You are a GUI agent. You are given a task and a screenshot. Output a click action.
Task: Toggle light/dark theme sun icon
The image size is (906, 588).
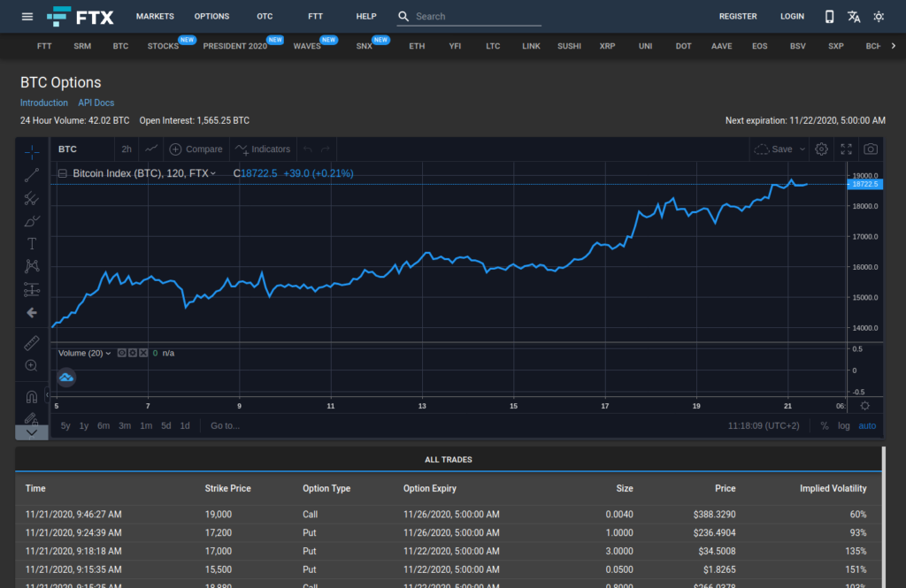(879, 16)
